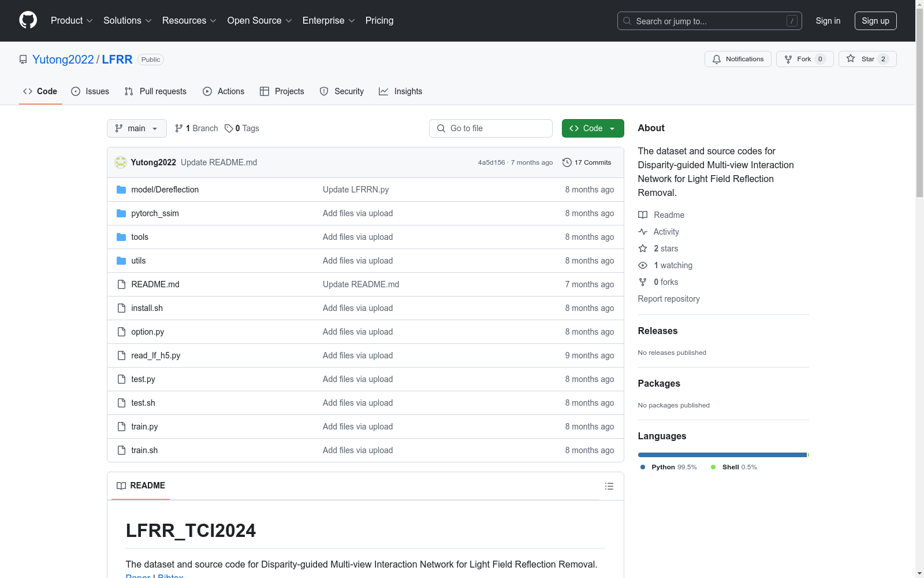Open the Yutong2022 owner link
Image resolution: width=924 pixels, height=578 pixels.
coord(63,60)
